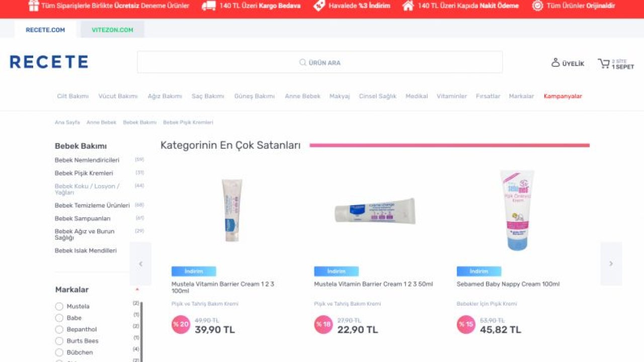Screen dimensions: 644x362
Task: Show next best-selling products with right arrow
Action: [x=611, y=263]
